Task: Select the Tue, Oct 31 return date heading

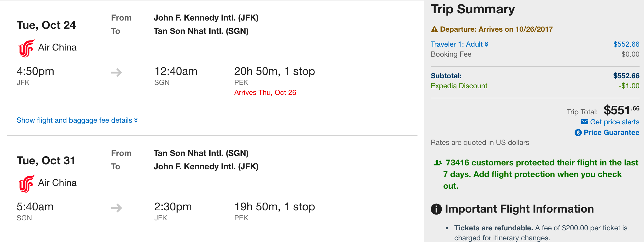Action: (46, 161)
